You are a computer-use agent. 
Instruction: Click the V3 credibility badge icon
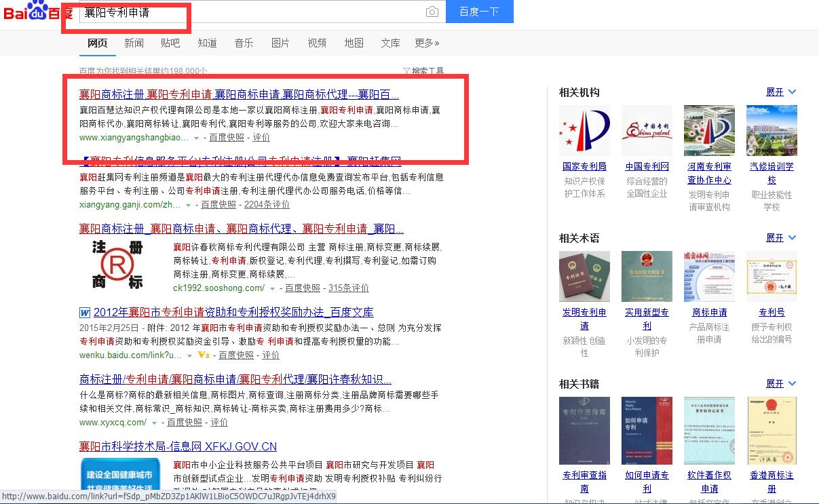coord(203,355)
